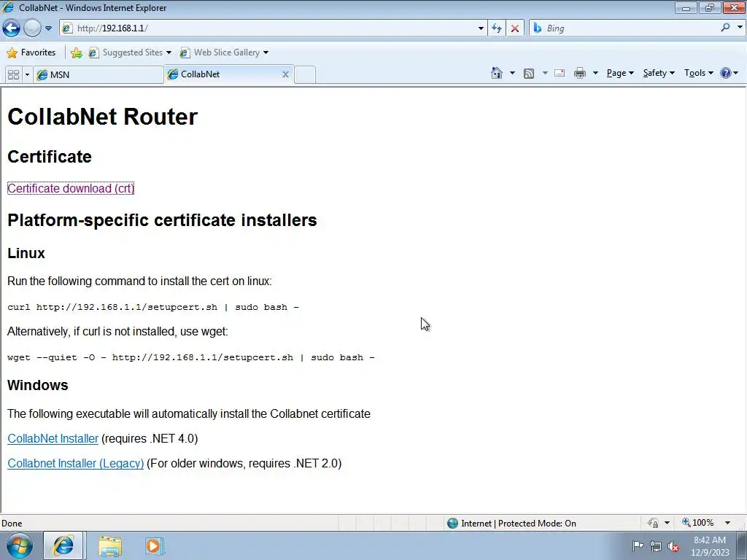
Task: Click the Internet Explorer title bar icon
Action: pos(7,7)
